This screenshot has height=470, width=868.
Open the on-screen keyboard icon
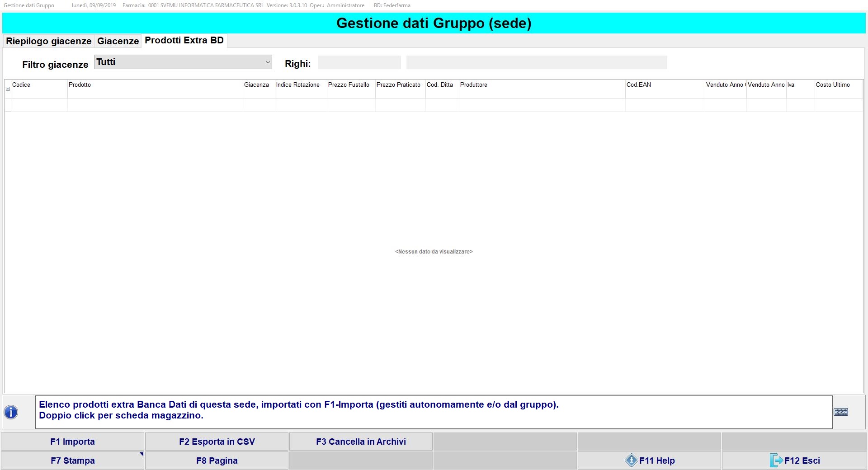click(840, 412)
